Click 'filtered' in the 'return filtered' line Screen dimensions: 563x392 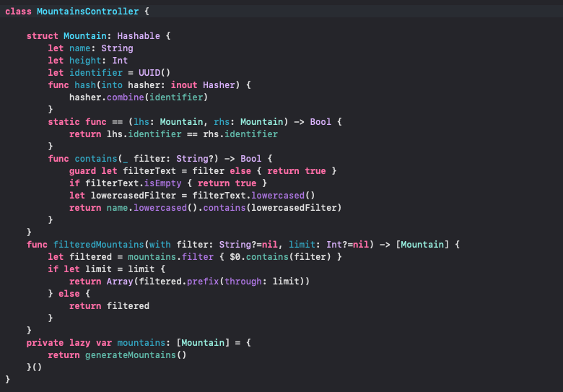tap(128, 306)
